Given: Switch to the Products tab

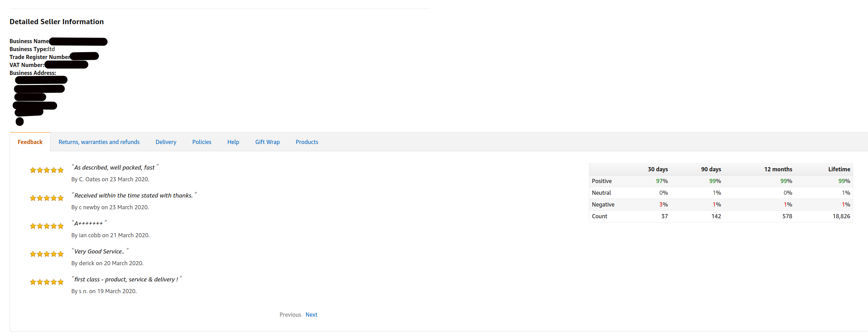Looking at the screenshot, I should tap(307, 142).
